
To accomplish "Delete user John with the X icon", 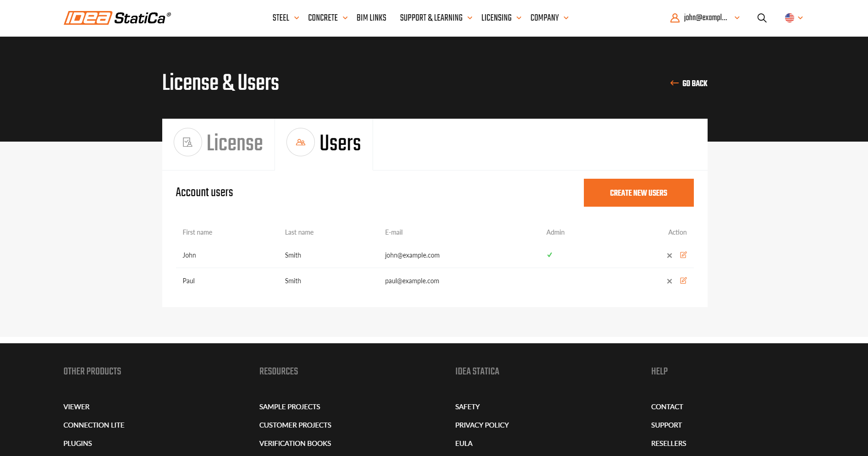I will [x=669, y=256].
